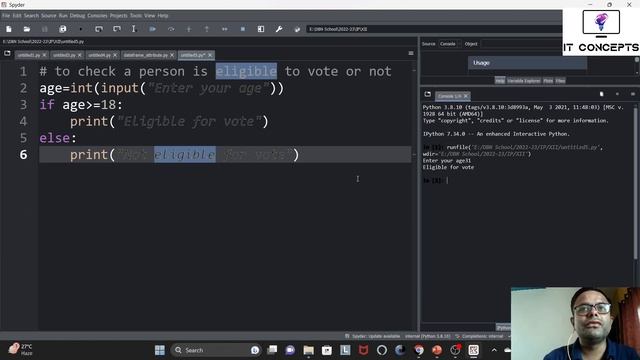Continue execution until next breakpoint
This screenshot has width=640, height=360.
tap(224, 29)
